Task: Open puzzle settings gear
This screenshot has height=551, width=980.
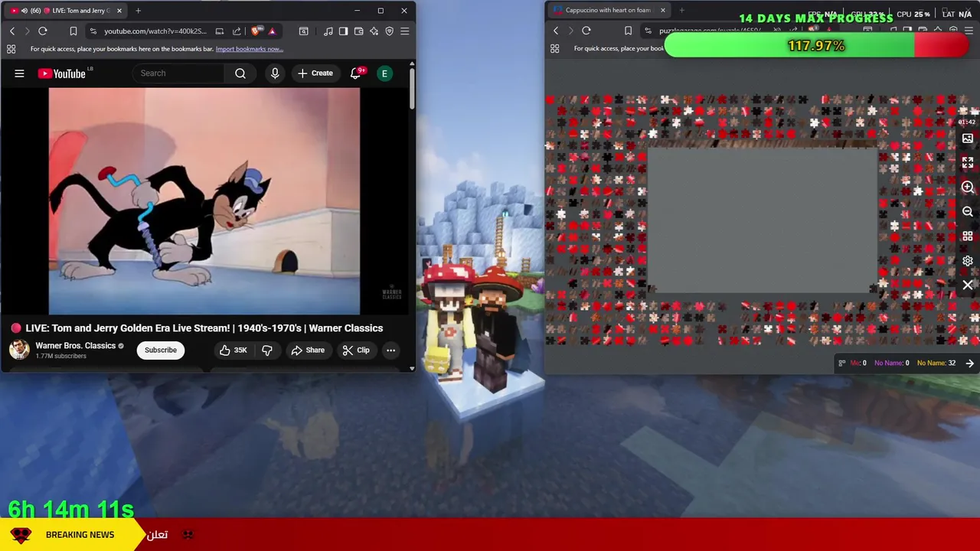Action: point(968,261)
